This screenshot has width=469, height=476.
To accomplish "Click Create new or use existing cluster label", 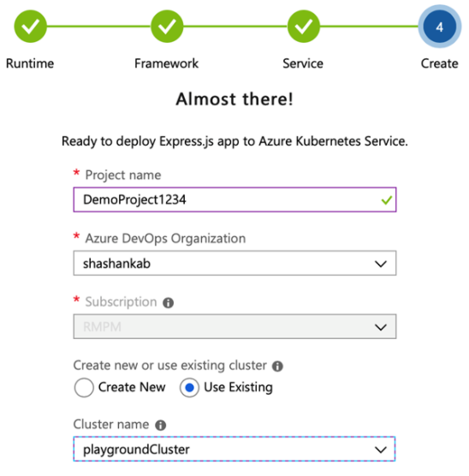I will tap(170, 366).
